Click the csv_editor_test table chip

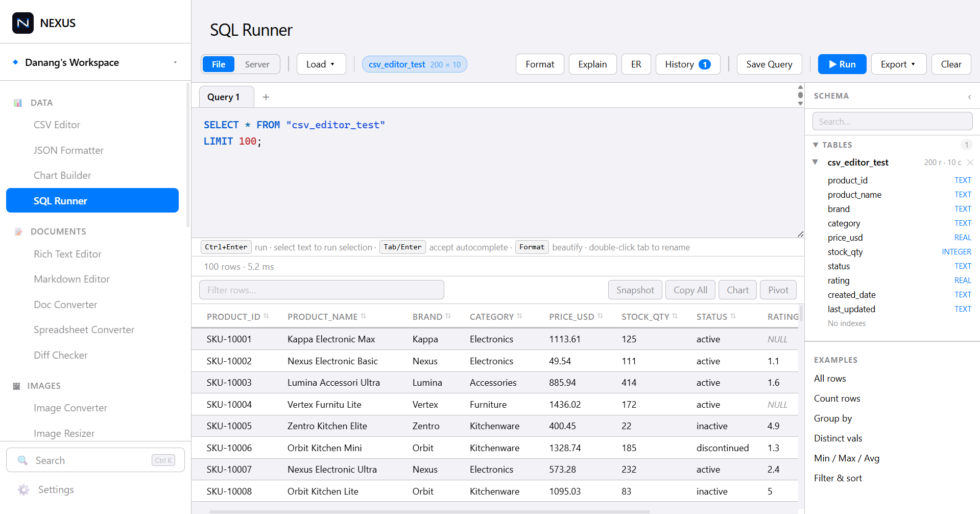tap(414, 64)
